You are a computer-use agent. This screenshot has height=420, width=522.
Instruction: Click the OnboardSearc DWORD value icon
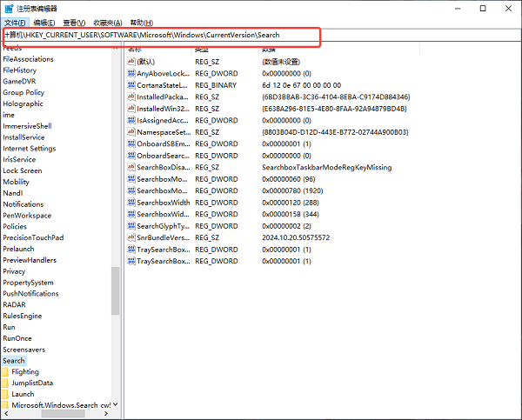click(x=131, y=156)
